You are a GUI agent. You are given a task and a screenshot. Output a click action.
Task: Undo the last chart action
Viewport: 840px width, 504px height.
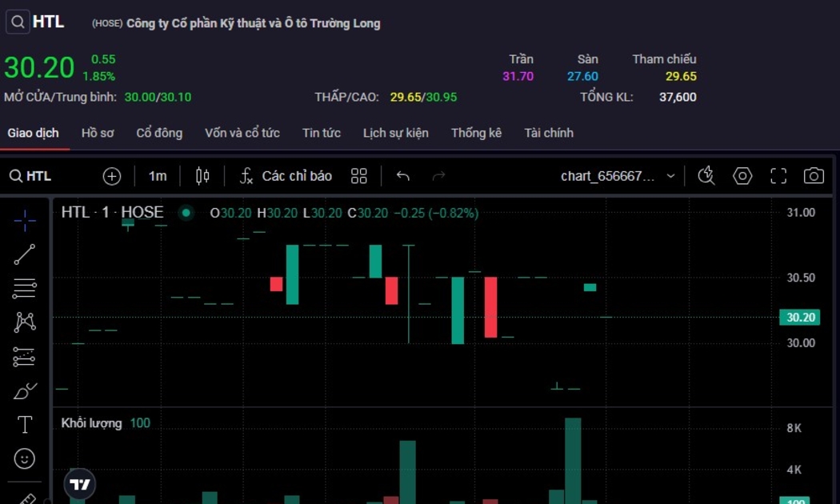click(x=403, y=176)
